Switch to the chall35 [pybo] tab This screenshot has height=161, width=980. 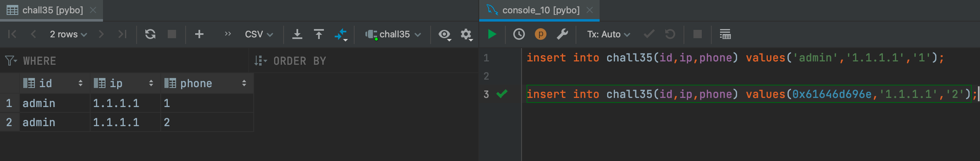click(51, 10)
